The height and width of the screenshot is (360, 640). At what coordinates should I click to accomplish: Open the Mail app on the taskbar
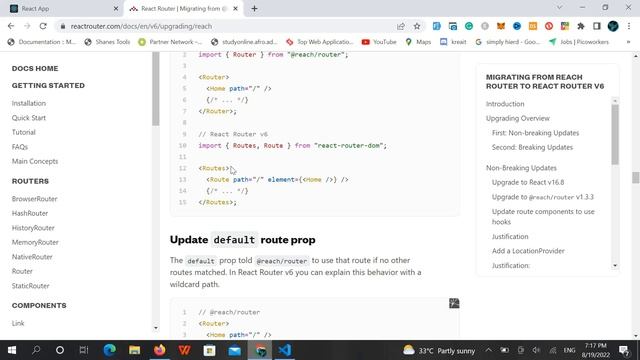(x=234, y=350)
